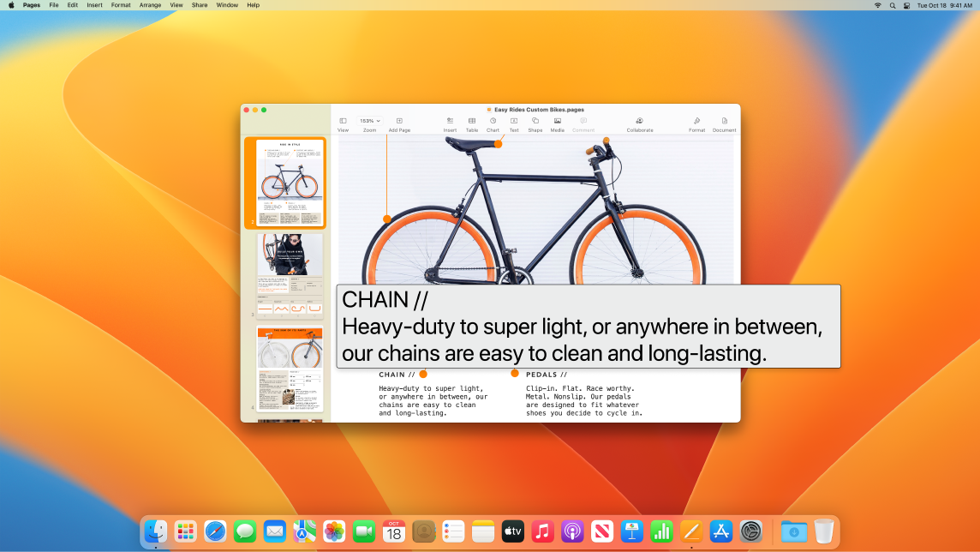The width and height of the screenshot is (980, 552).
Task: Open Photos from the Dock
Action: [x=333, y=531]
